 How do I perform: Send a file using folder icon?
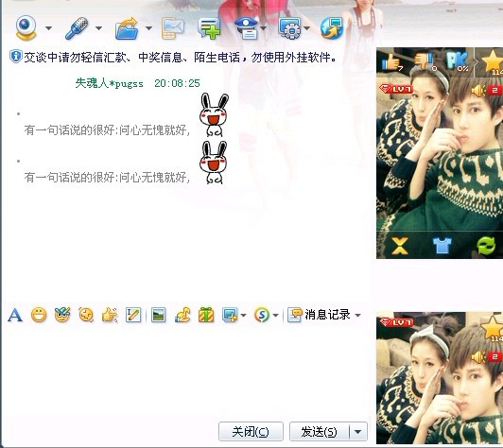127,28
